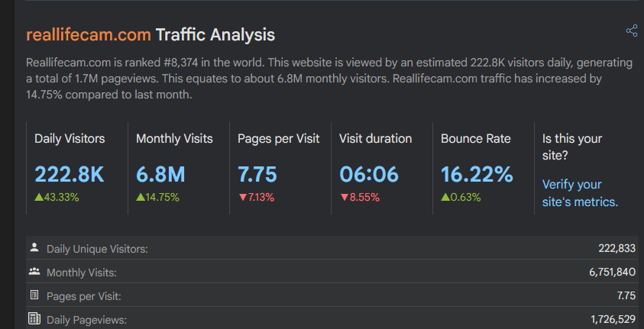
Task: Click the Daily Unique Visitors person icon
Action: (34, 248)
